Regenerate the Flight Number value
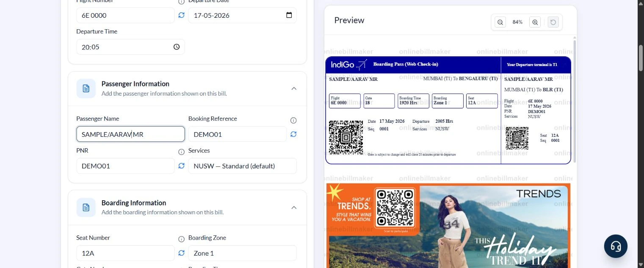This screenshot has height=268, width=644. point(181,15)
